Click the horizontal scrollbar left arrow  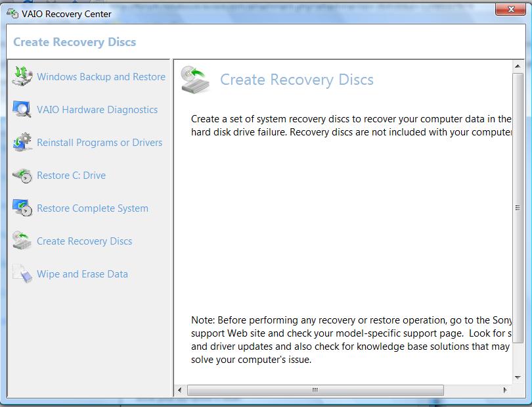point(179,390)
